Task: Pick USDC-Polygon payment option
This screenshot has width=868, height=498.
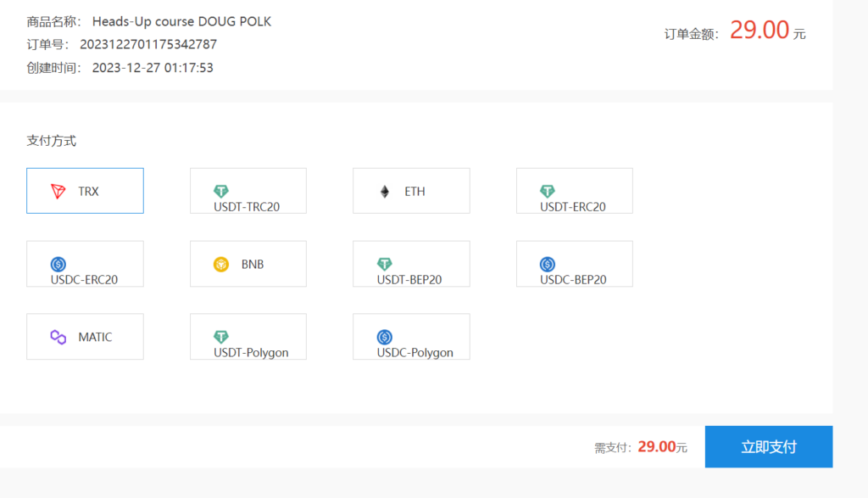Action: point(411,337)
